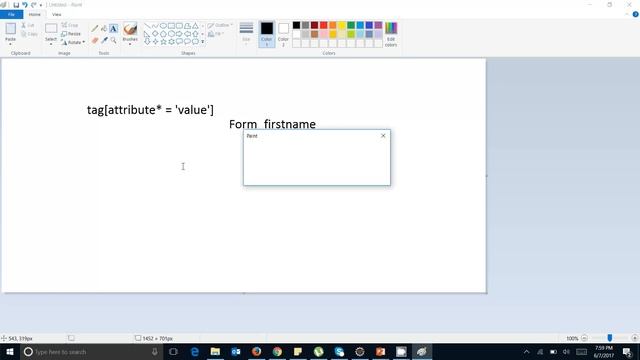Image resolution: width=640 pixels, height=360 pixels.
Task: Click the zoom in plus button
Action: [634, 338]
